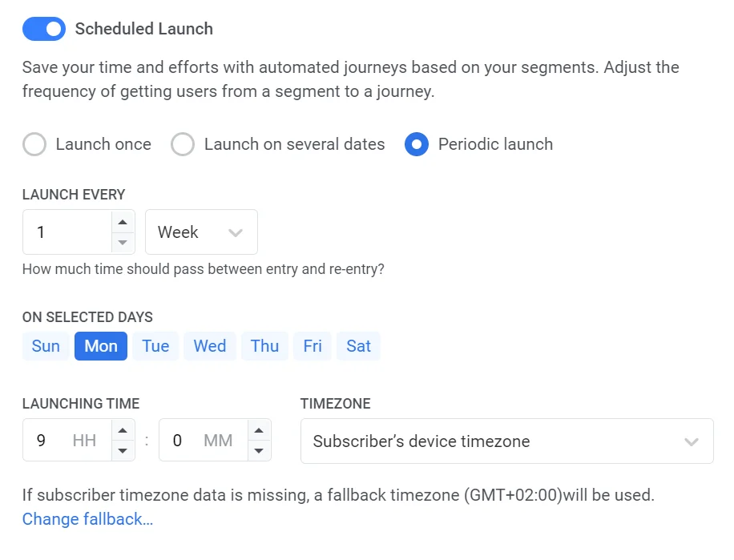Select the Launch once radio option
Screen dimensions: 734x560
(34, 144)
